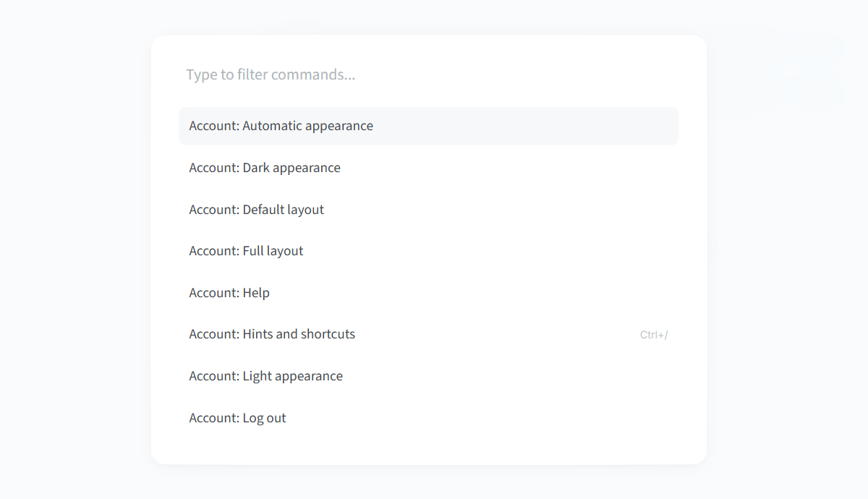The height and width of the screenshot is (499, 868).
Task: Log out of the account
Action: (428, 418)
